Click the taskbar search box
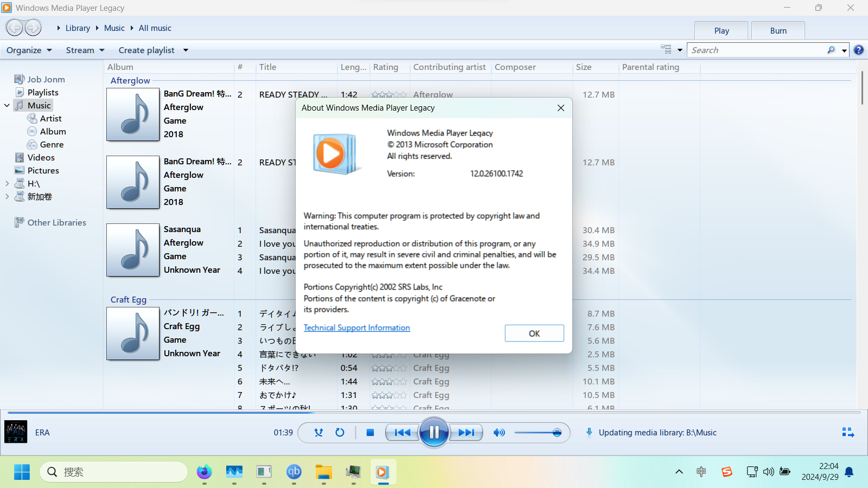This screenshot has width=868, height=488. [113, 472]
